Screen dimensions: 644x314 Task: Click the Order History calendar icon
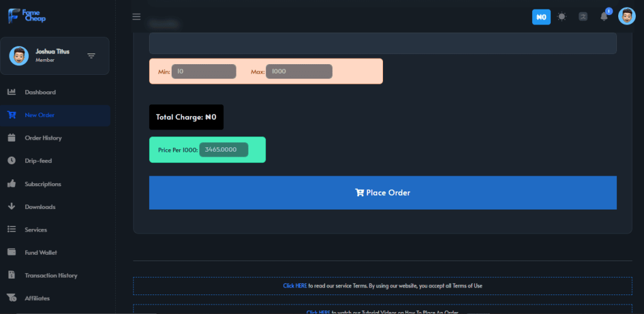point(11,138)
